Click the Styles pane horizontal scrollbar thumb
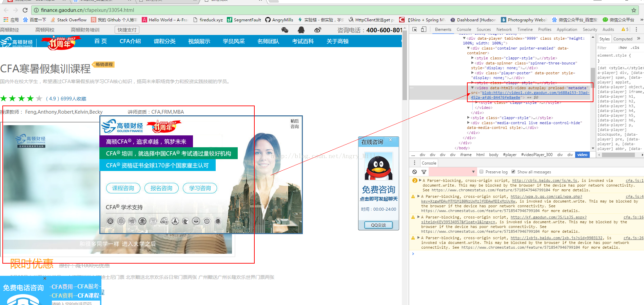Viewport: 644px width, 305px height. (618, 155)
